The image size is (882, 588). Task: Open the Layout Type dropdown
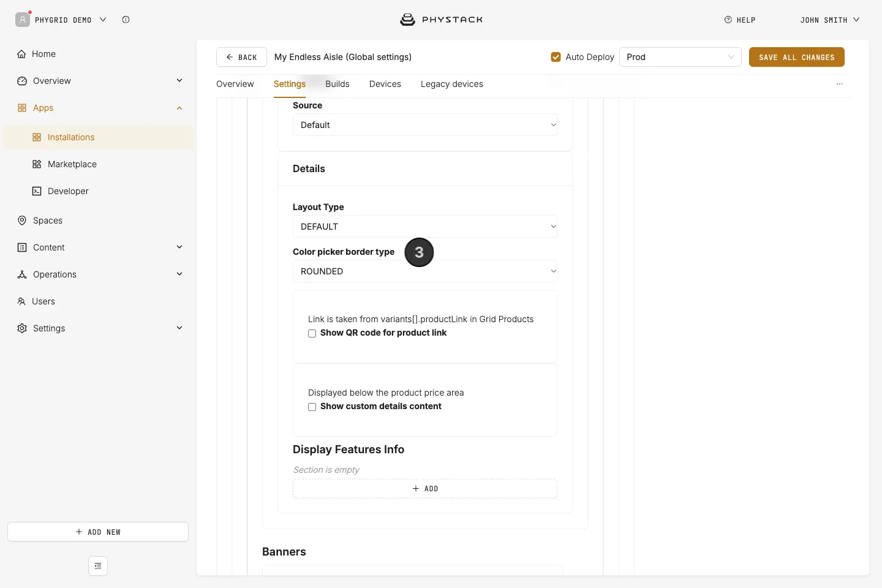pos(425,227)
